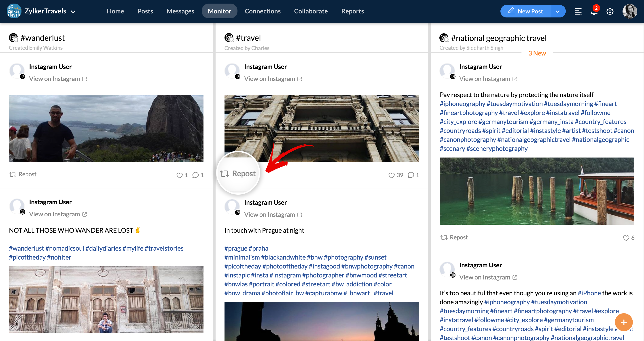
Task: Click the #nationalgeographictravel hashtag link
Action: click(534, 140)
